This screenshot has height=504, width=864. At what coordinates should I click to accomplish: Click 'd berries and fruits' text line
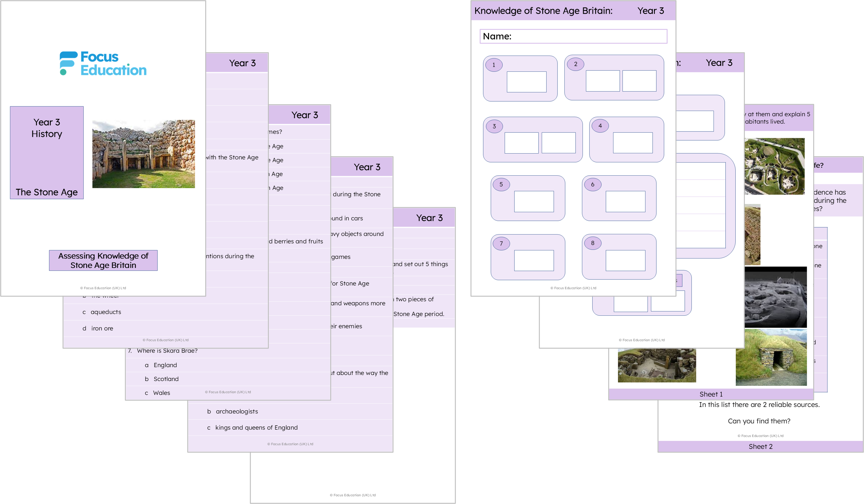(296, 242)
